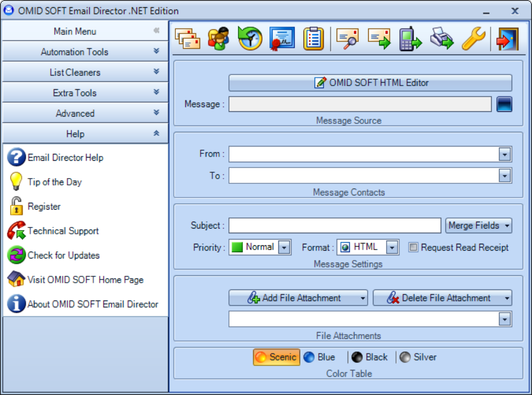532x395 pixels.
Task: Select the Blue color theme
Action: pos(321,357)
